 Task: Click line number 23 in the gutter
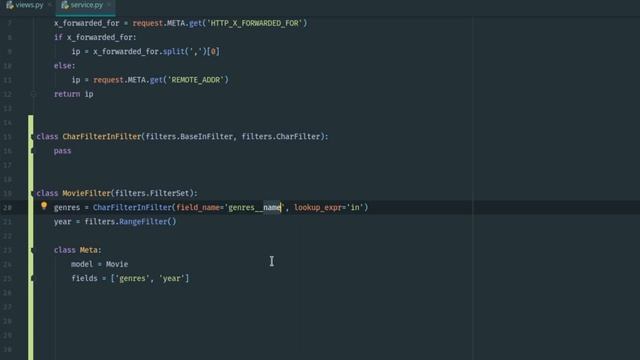click(x=8, y=250)
